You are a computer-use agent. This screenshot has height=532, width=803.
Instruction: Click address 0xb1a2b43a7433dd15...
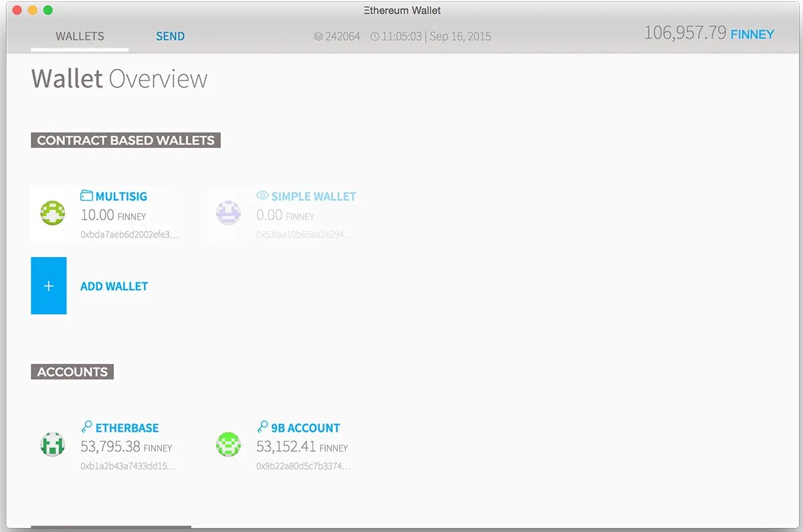click(128, 466)
